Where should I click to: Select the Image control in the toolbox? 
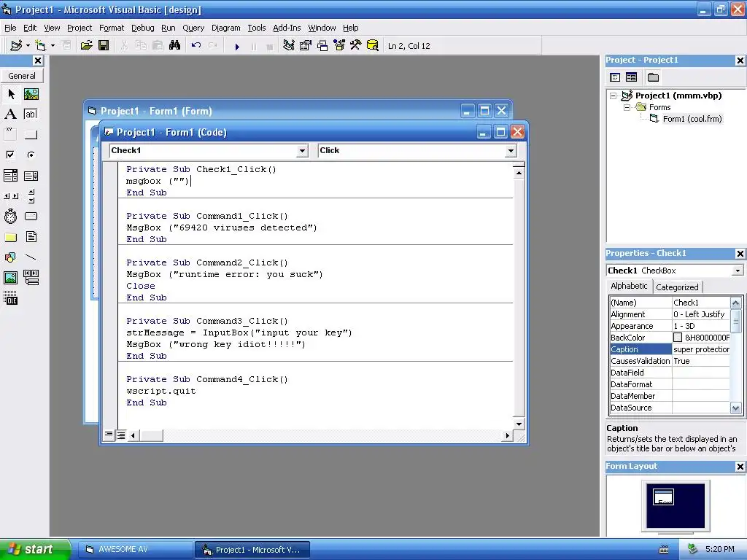point(10,277)
